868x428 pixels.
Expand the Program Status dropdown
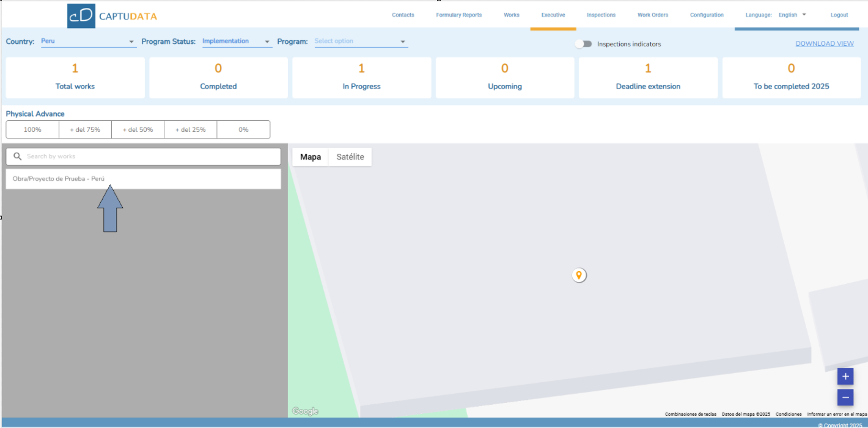click(237, 42)
